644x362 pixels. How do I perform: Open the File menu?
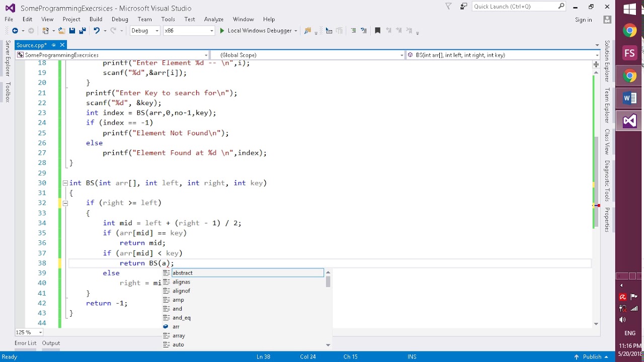9,19
